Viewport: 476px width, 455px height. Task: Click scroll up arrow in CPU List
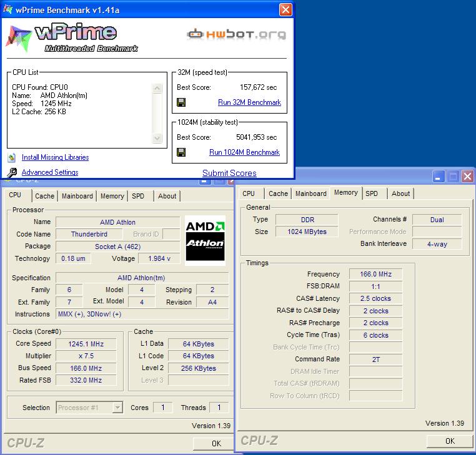pos(157,88)
